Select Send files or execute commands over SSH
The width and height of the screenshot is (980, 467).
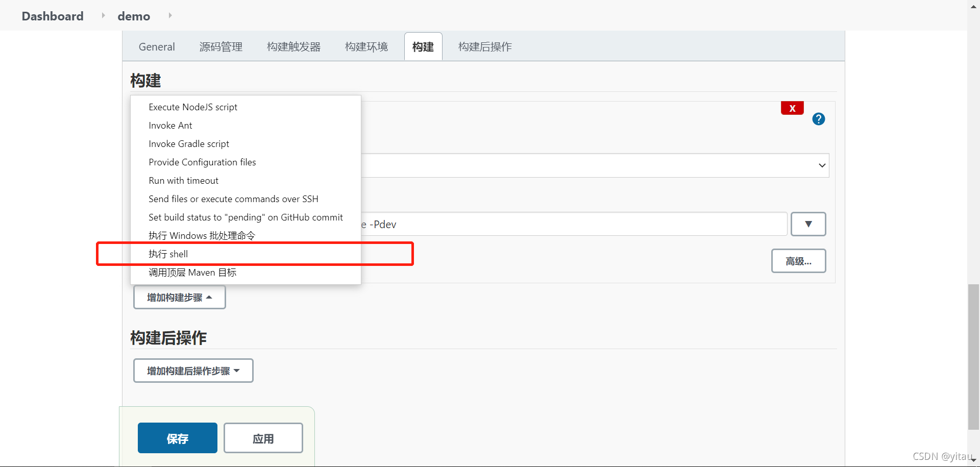click(246, 199)
